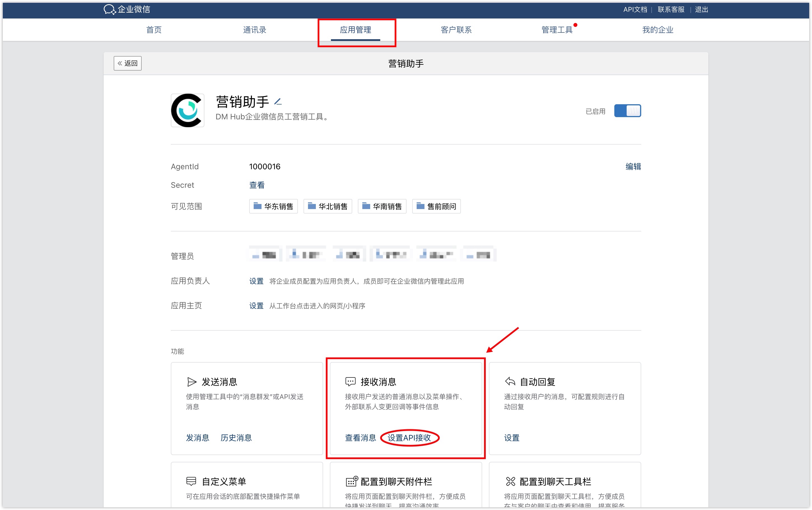Viewport: 812px width, 510px height.
Task: Click the 发送消息 card title
Action: tap(219, 381)
